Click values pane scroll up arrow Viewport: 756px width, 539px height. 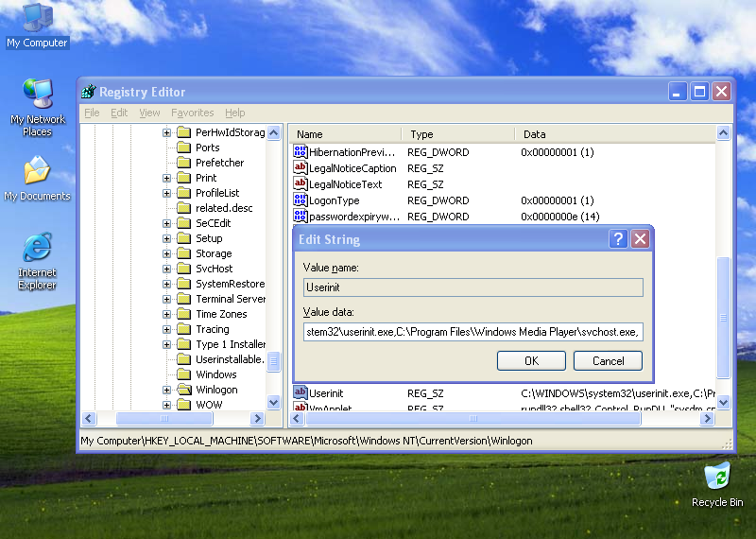723,132
